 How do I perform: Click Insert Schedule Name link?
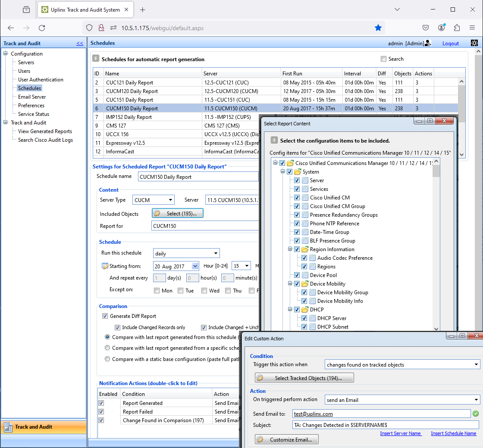tap(453, 433)
